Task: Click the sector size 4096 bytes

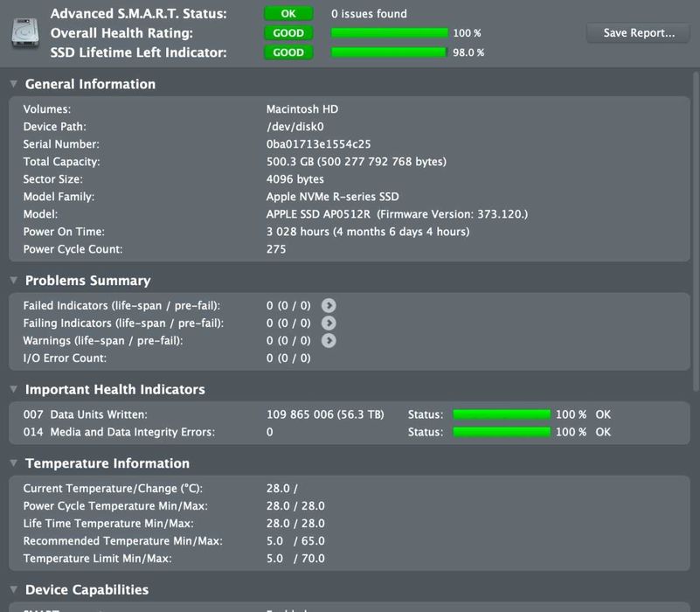Action: (295, 179)
